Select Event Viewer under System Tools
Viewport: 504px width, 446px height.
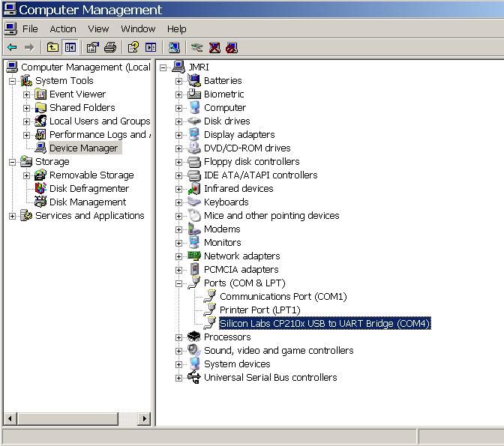(x=77, y=94)
